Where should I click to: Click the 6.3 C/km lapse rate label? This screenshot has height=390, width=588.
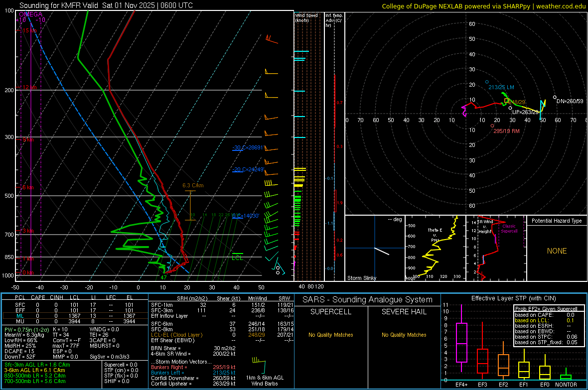[x=193, y=185]
